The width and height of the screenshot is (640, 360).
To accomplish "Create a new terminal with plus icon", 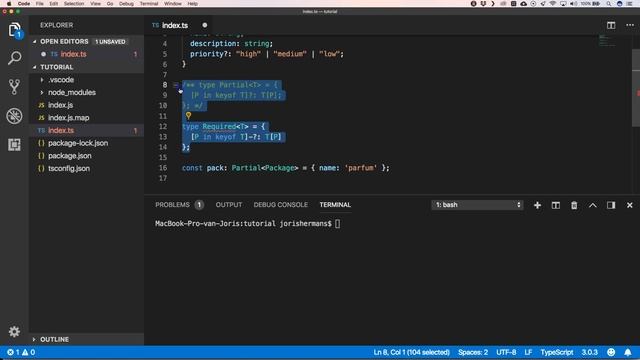I will [537, 205].
